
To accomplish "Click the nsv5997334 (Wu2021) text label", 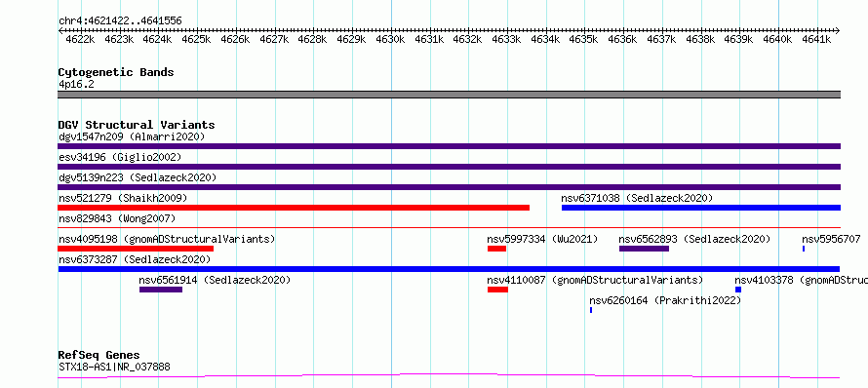I will tap(542, 239).
